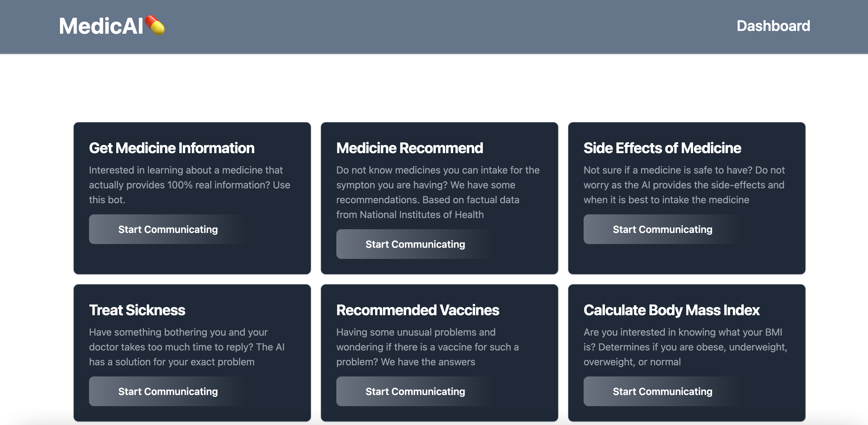868x425 pixels.
Task: Start Communicating under Side Effects of Medicine
Action: point(662,229)
